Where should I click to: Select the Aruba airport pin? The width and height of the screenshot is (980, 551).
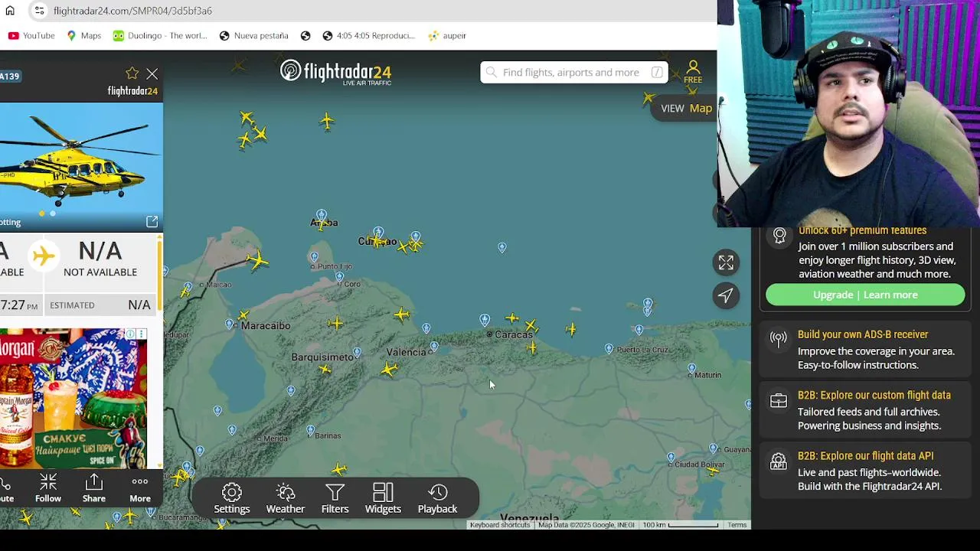tap(322, 216)
